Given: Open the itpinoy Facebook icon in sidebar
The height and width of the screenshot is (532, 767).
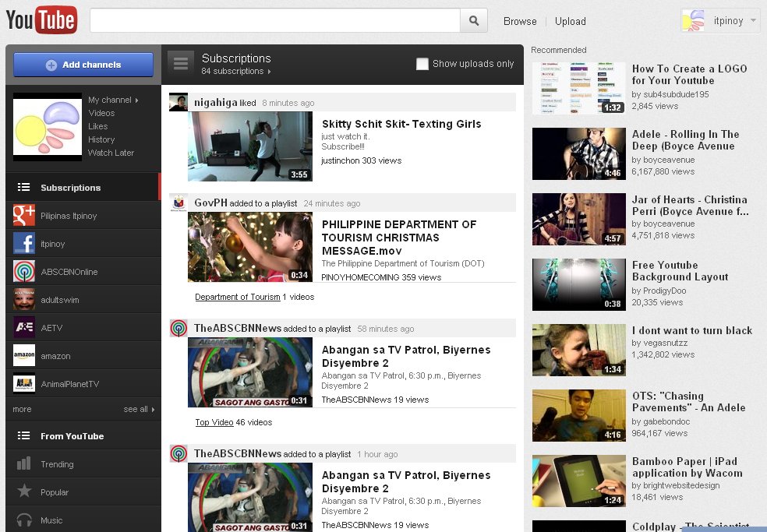Looking at the screenshot, I should (24, 244).
